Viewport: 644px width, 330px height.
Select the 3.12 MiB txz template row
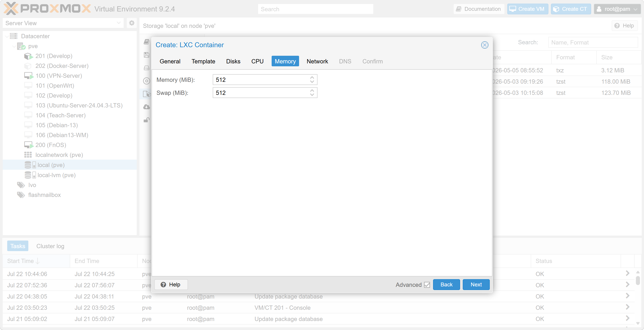click(567, 70)
